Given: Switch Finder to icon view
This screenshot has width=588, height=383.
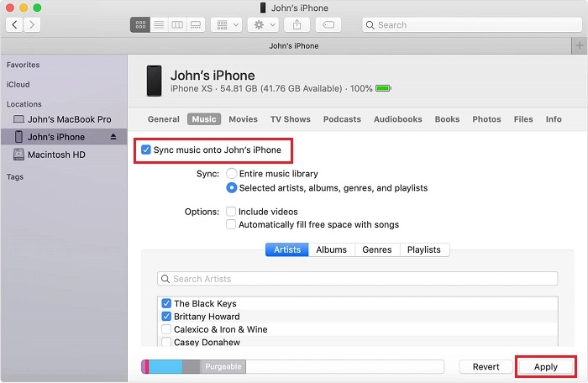Looking at the screenshot, I should [x=140, y=25].
